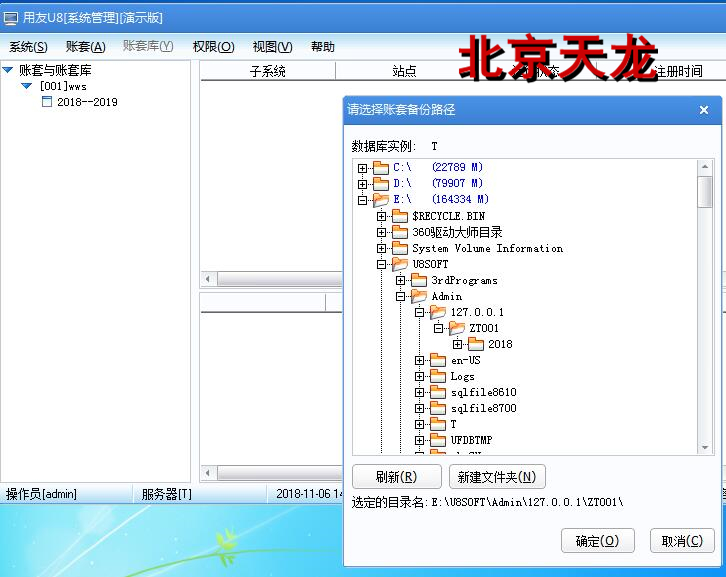The height and width of the screenshot is (577, 726).
Task: Select the UFDBTMP folder name
Action: pyautogui.click(x=471, y=440)
